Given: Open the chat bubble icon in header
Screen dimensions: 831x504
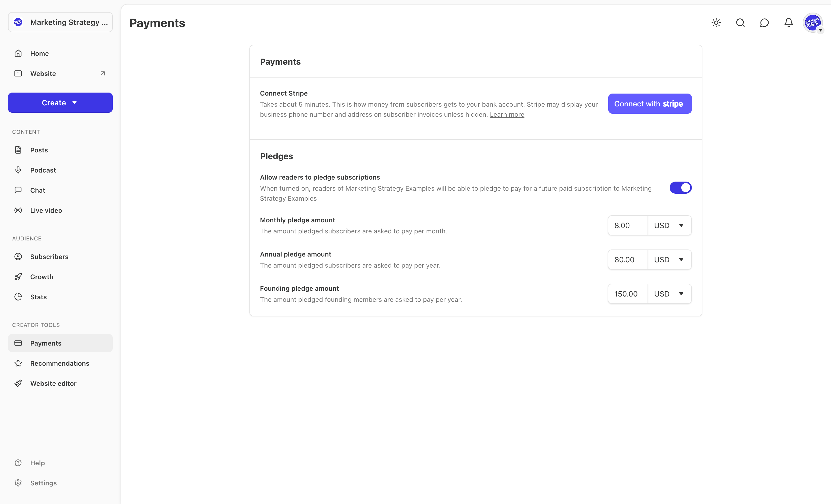Looking at the screenshot, I should pos(764,23).
